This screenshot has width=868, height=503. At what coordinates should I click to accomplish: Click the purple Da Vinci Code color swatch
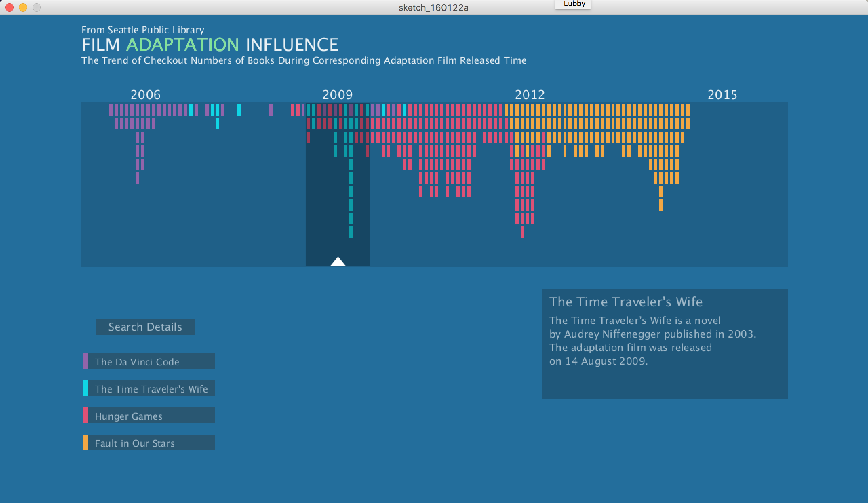pyautogui.click(x=85, y=361)
